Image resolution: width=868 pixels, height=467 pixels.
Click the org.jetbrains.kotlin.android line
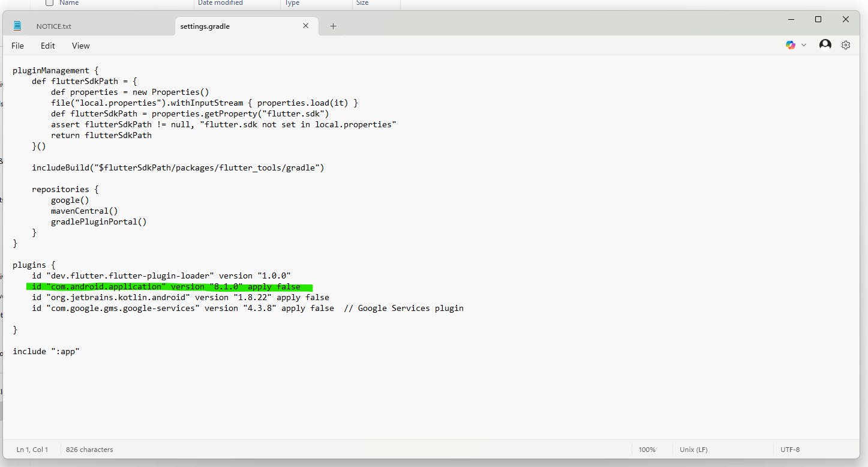181,297
